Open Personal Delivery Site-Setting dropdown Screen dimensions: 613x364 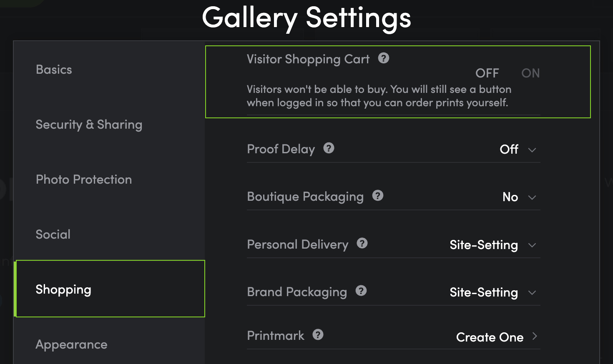[x=493, y=245]
